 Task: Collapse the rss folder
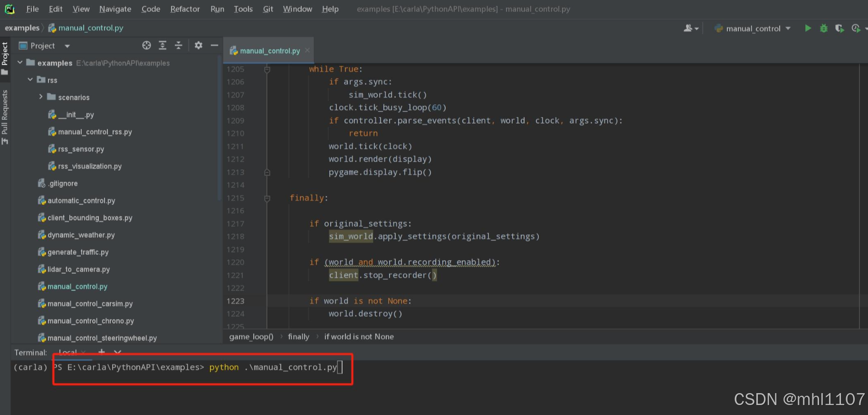pos(30,80)
